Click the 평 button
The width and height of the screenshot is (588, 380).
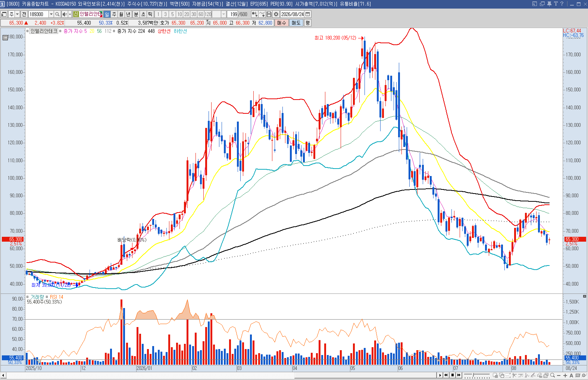click(x=308, y=23)
